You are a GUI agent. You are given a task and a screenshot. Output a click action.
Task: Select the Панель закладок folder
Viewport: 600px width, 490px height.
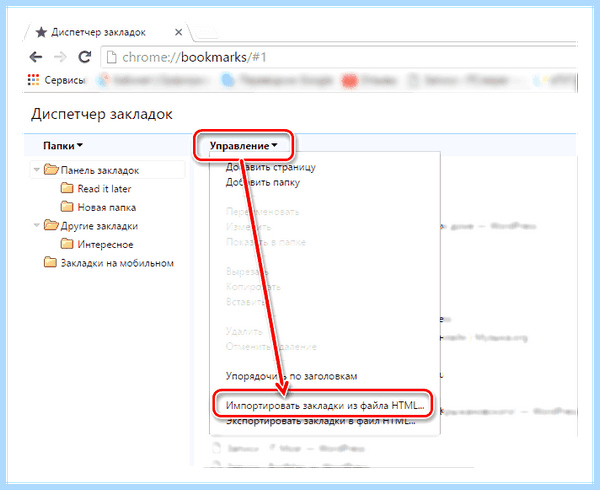tap(108, 170)
